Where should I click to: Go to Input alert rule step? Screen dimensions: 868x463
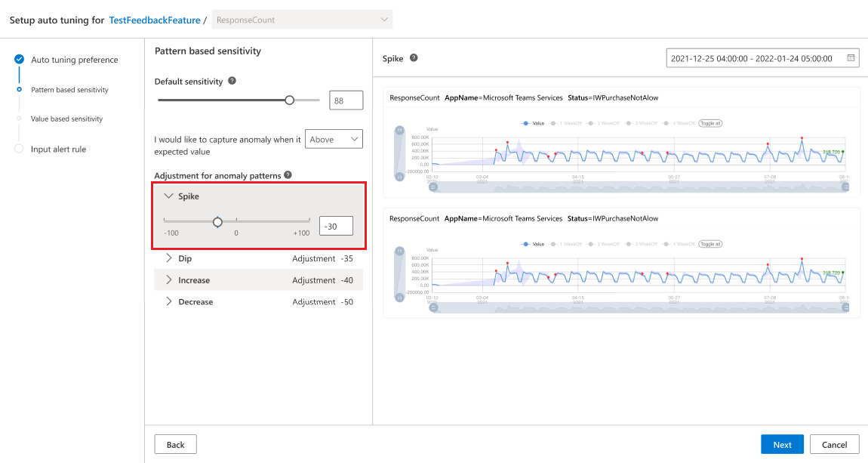[x=59, y=149]
